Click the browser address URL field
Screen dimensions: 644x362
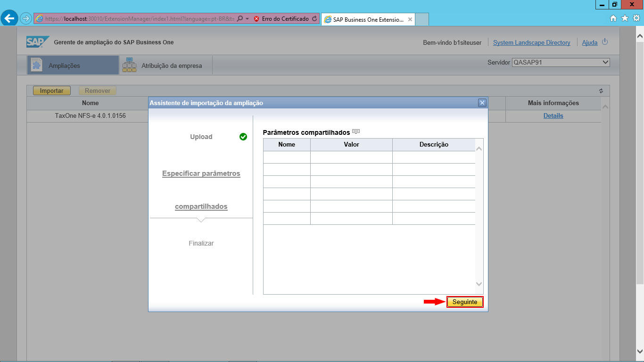(140, 19)
